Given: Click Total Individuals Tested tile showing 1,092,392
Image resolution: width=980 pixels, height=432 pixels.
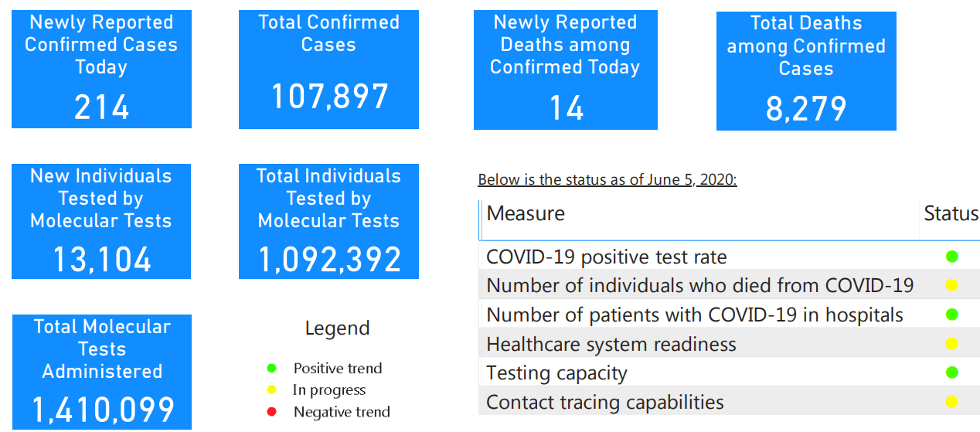Looking at the screenshot, I should [328, 221].
